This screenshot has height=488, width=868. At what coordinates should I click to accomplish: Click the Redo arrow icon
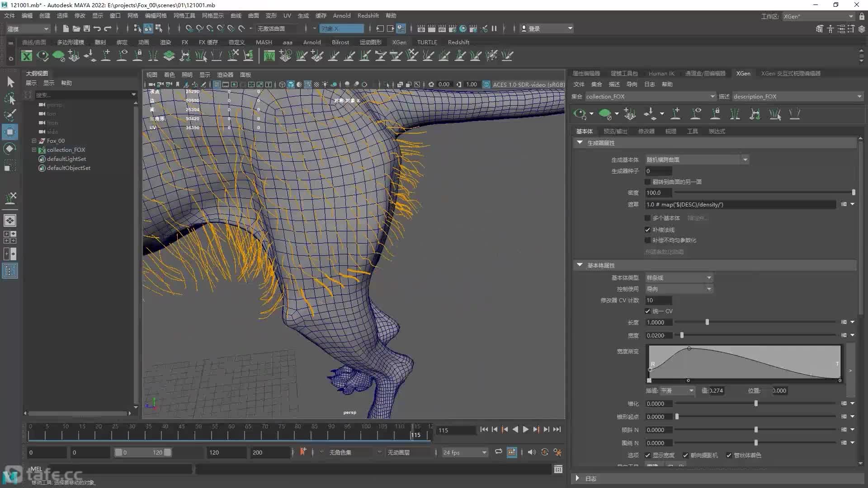(x=108, y=28)
